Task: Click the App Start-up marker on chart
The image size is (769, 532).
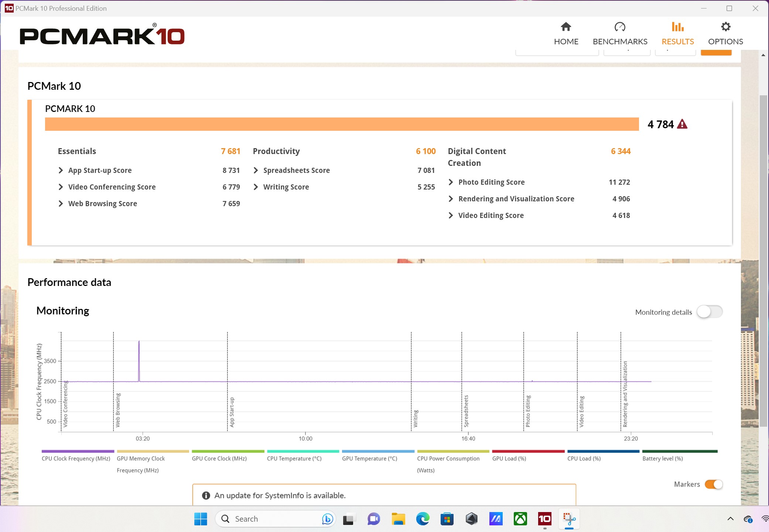Action: [232, 412]
